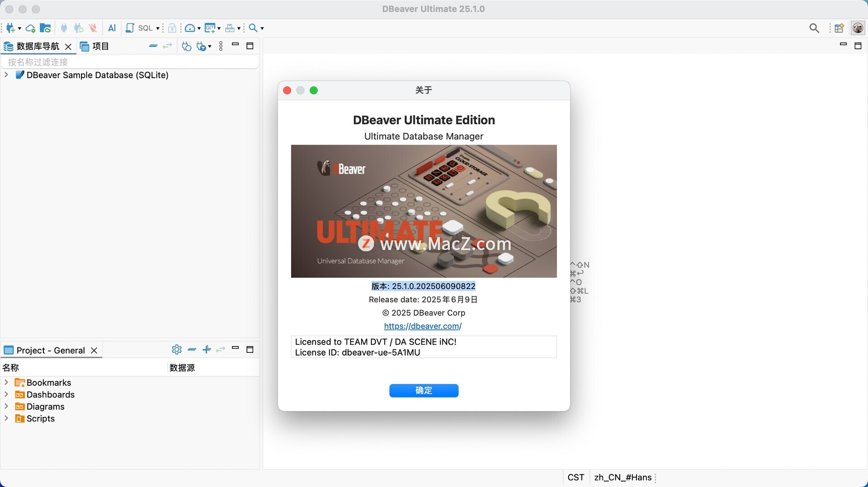Minimize the database navigator panel

pyautogui.click(x=235, y=45)
